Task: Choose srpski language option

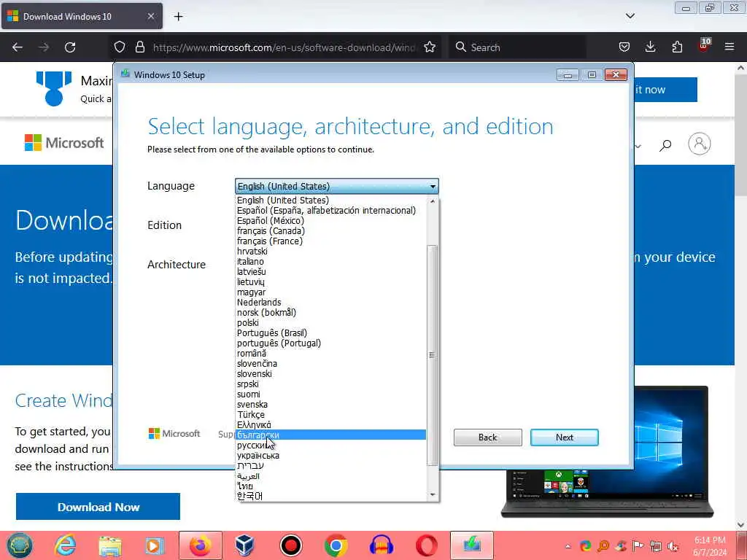Action: pos(330,384)
